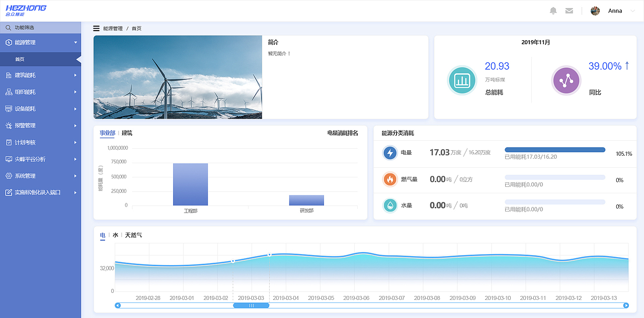The width and height of the screenshot is (644, 318).
Task: Click the timeline left scroll arrow
Action: pyautogui.click(x=118, y=305)
